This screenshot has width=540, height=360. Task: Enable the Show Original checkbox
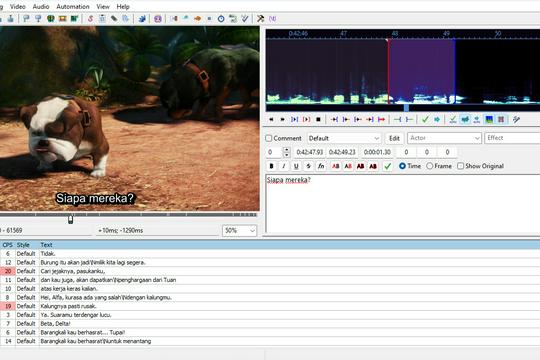point(460,166)
